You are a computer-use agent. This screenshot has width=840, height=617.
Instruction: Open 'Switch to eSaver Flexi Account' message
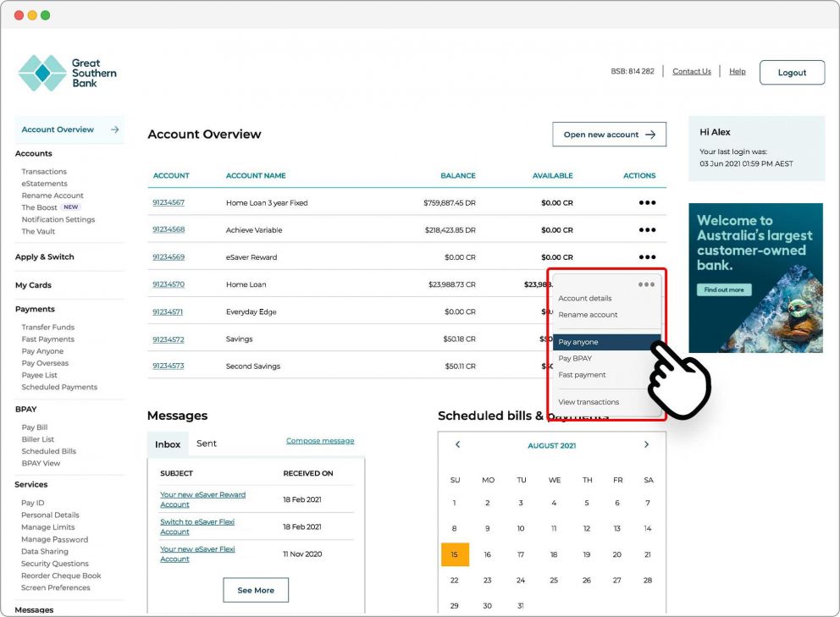(x=197, y=526)
